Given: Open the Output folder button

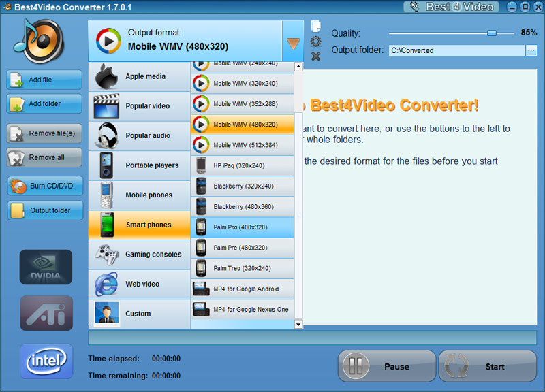Looking at the screenshot, I should tap(45, 210).
